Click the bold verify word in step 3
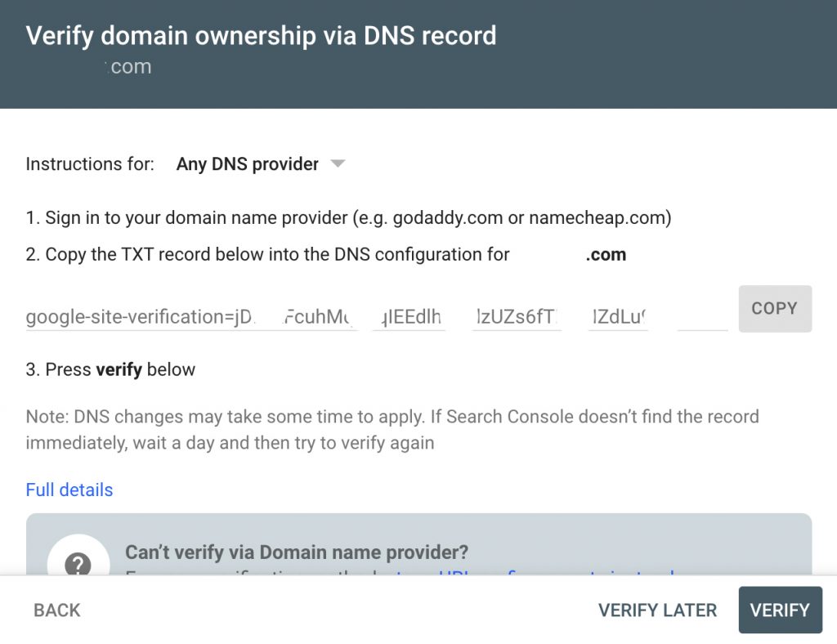The height and width of the screenshot is (644, 837). click(119, 370)
